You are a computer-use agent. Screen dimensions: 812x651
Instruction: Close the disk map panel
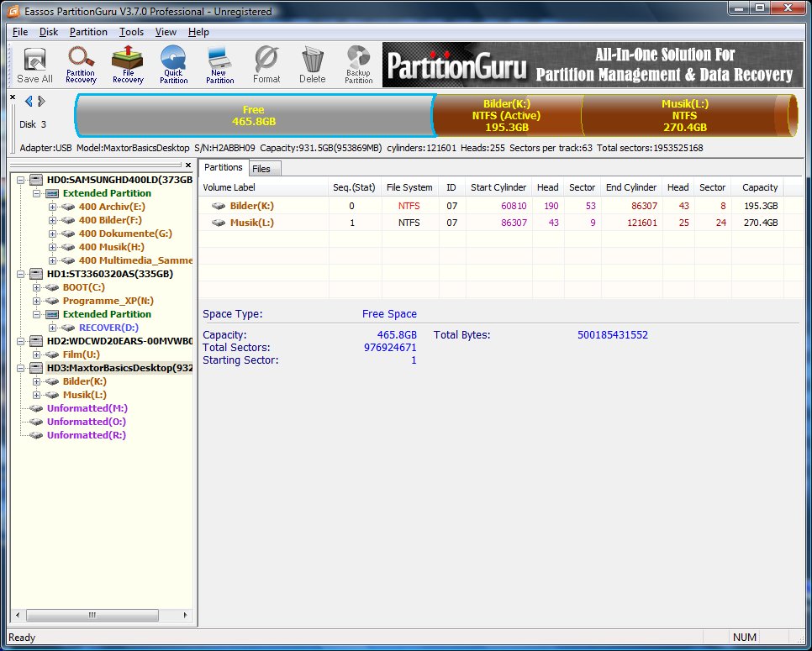tap(13, 97)
